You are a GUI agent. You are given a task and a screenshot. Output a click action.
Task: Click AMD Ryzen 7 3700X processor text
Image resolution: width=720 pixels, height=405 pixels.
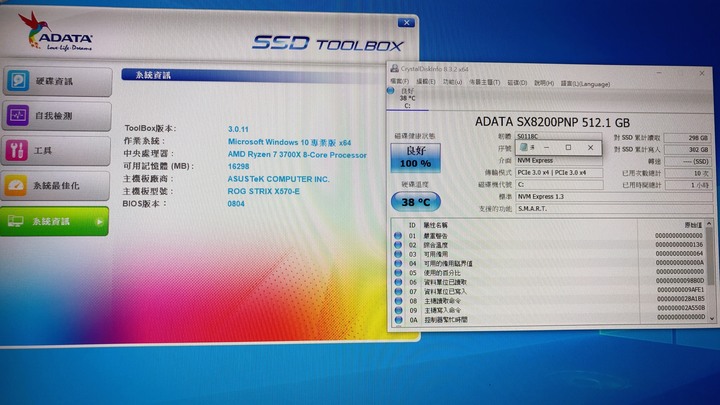click(x=297, y=155)
